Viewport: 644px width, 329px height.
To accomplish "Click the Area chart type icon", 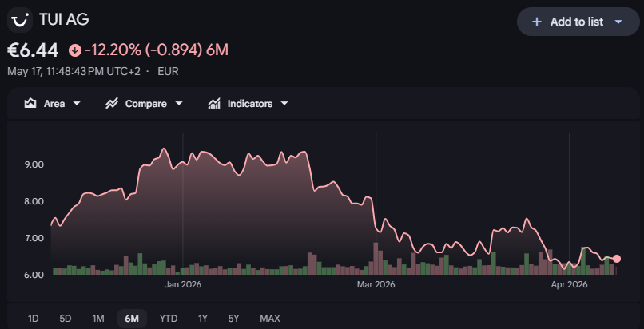I will click(x=30, y=103).
